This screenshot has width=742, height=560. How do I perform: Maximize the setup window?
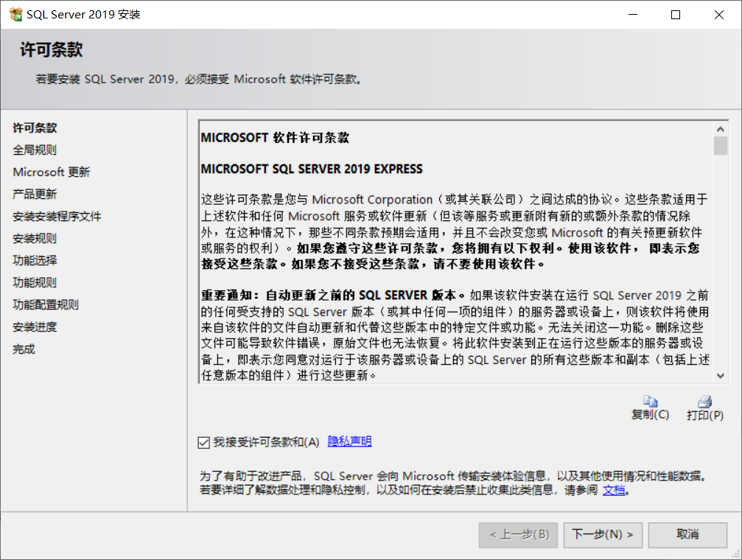pos(676,15)
